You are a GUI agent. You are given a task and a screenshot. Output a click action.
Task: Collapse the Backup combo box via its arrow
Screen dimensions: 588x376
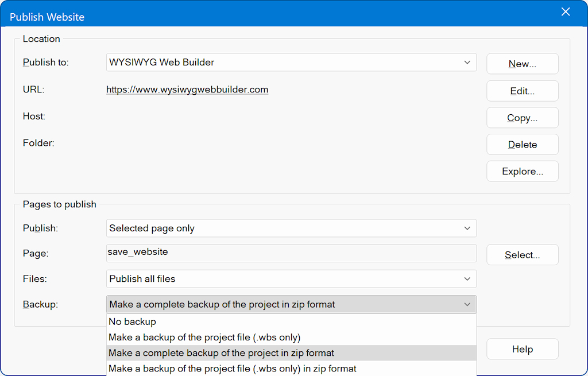pyautogui.click(x=467, y=305)
